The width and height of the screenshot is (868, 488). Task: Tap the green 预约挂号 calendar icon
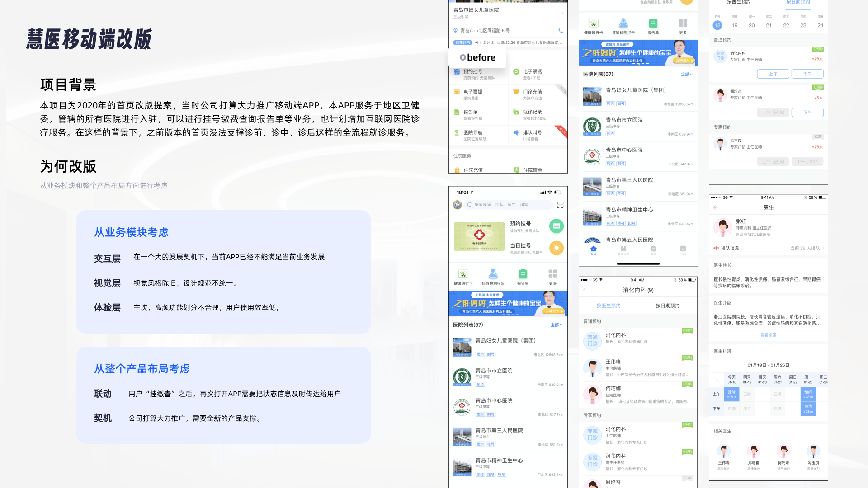556,226
